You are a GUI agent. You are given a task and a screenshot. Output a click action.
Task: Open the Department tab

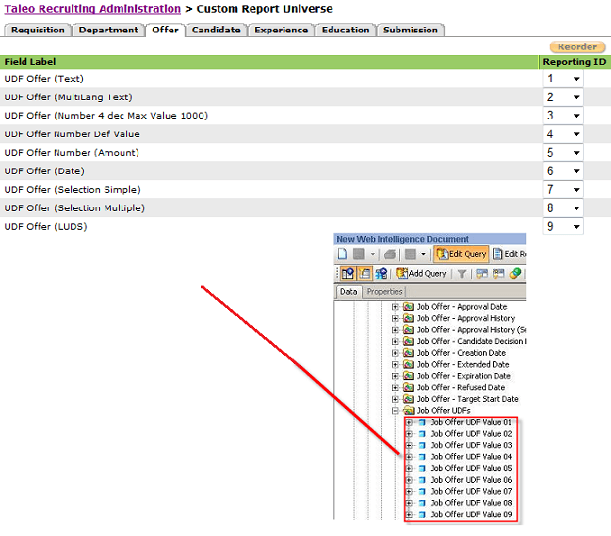[x=108, y=30]
